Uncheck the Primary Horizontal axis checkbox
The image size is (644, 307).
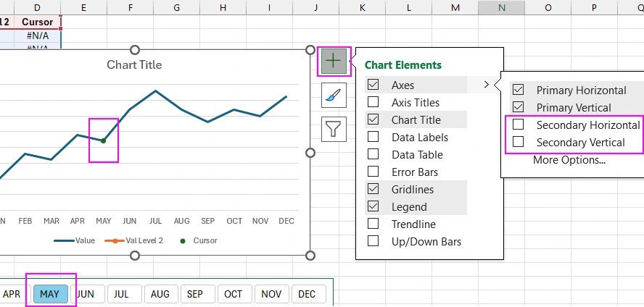point(519,91)
